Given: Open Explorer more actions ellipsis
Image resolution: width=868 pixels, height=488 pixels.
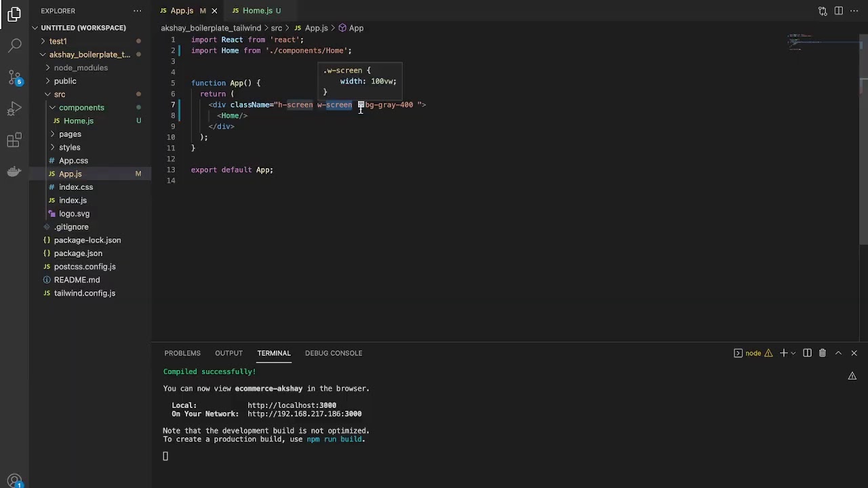Looking at the screenshot, I should tap(138, 11).
